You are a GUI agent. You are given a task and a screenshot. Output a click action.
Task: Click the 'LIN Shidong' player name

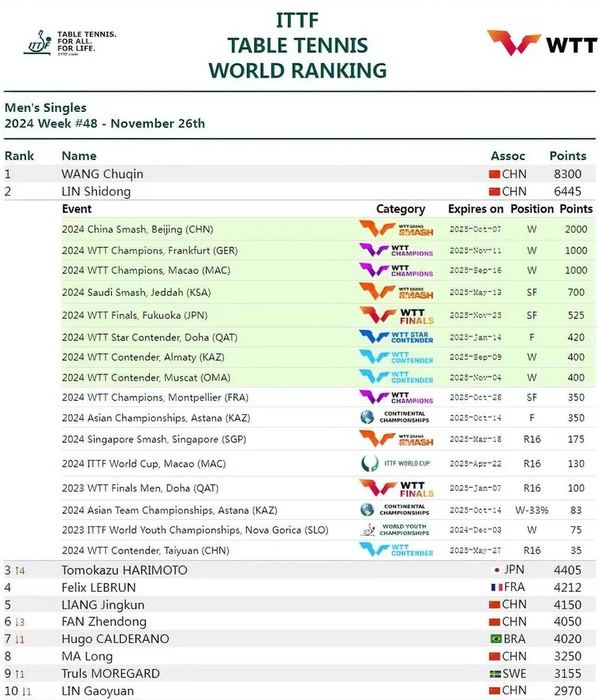[x=96, y=192]
